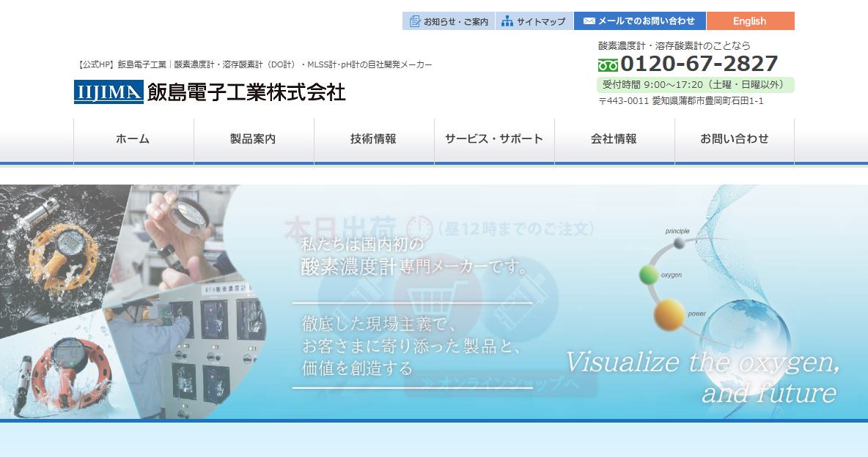Go to ホーム in navigation bar

pos(133,139)
